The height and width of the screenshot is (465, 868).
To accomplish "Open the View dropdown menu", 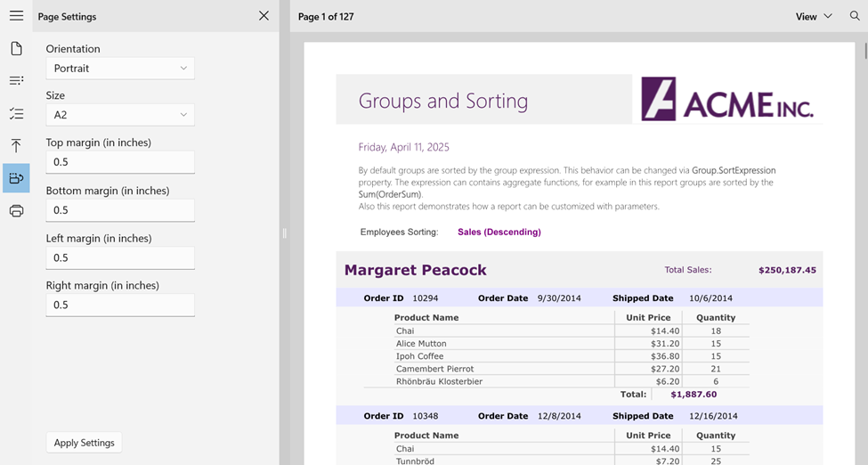I will click(x=814, y=16).
